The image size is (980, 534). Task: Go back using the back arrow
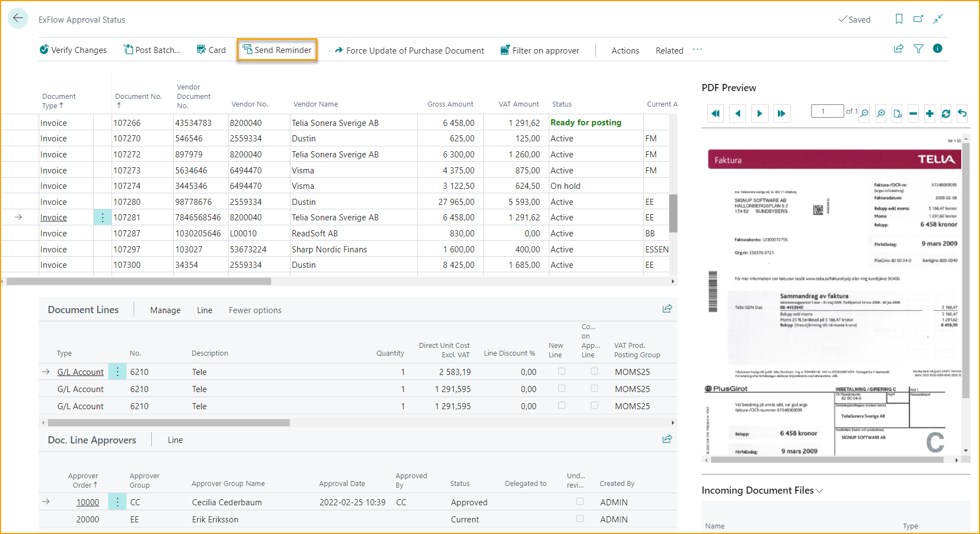pyautogui.click(x=18, y=18)
